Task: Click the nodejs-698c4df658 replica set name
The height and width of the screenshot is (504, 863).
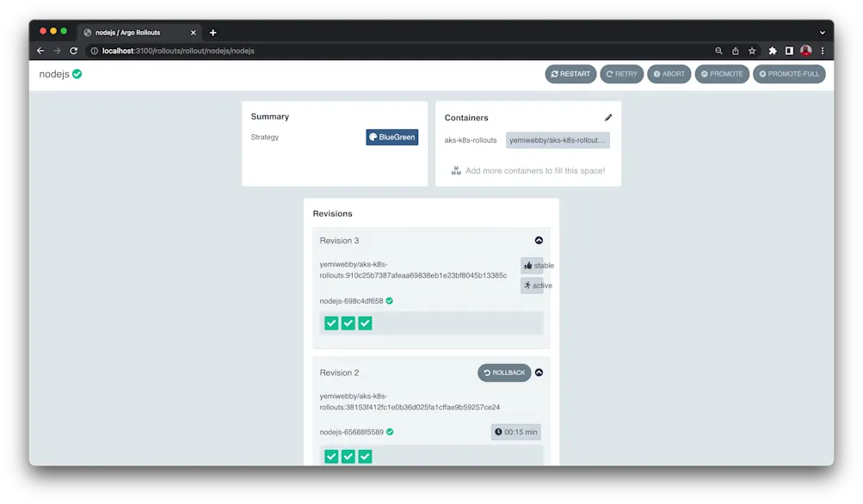Action: (x=351, y=301)
